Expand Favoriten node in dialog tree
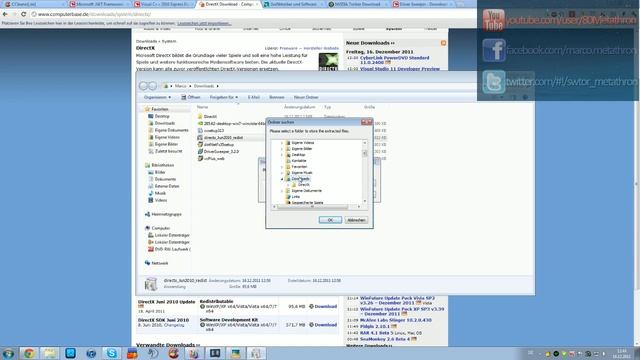 tap(282, 167)
